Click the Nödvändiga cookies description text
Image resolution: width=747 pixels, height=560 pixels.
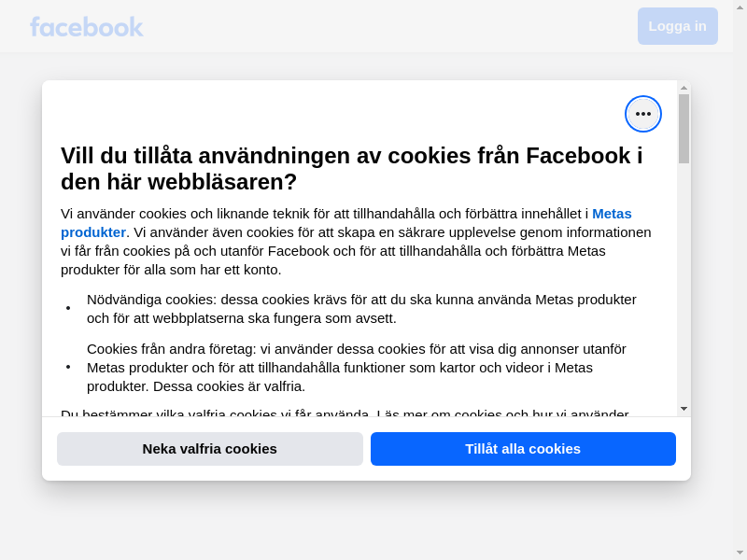point(361,309)
